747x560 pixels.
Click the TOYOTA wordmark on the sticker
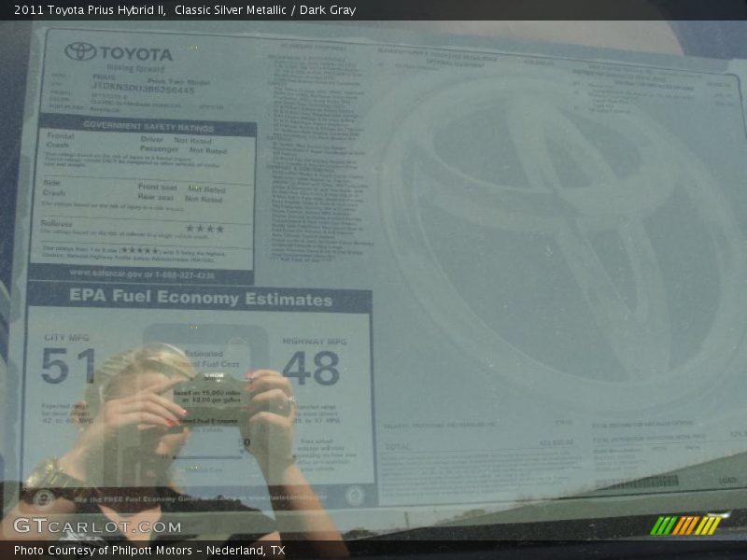(x=135, y=54)
